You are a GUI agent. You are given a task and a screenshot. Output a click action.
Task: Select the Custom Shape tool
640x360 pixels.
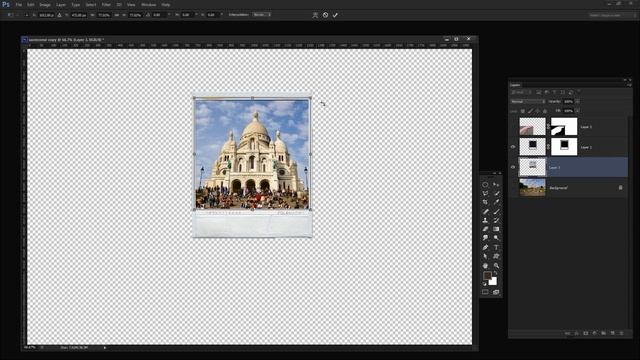coord(496,256)
